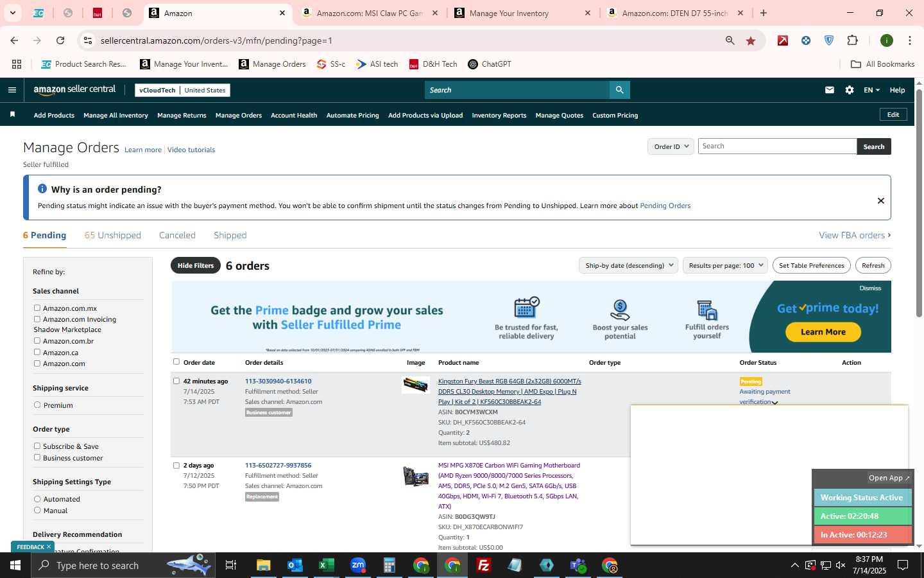Select the Premium shipping service radio

pos(37,405)
